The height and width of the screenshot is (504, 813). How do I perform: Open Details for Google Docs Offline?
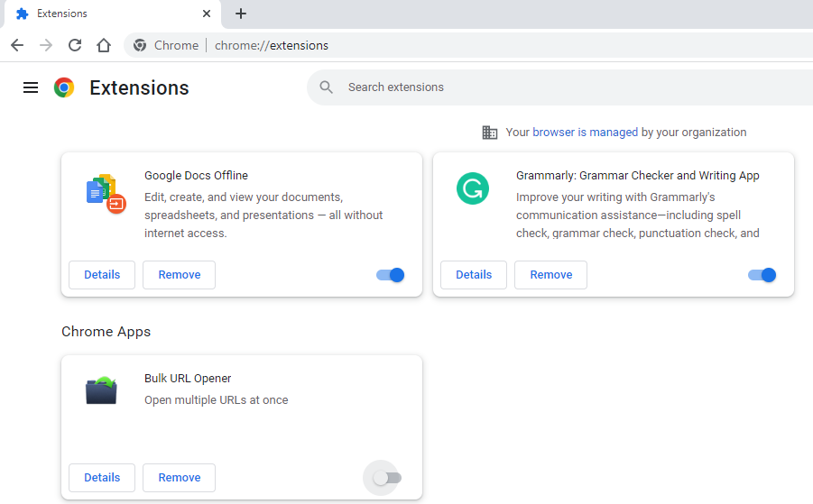pyautogui.click(x=102, y=274)
